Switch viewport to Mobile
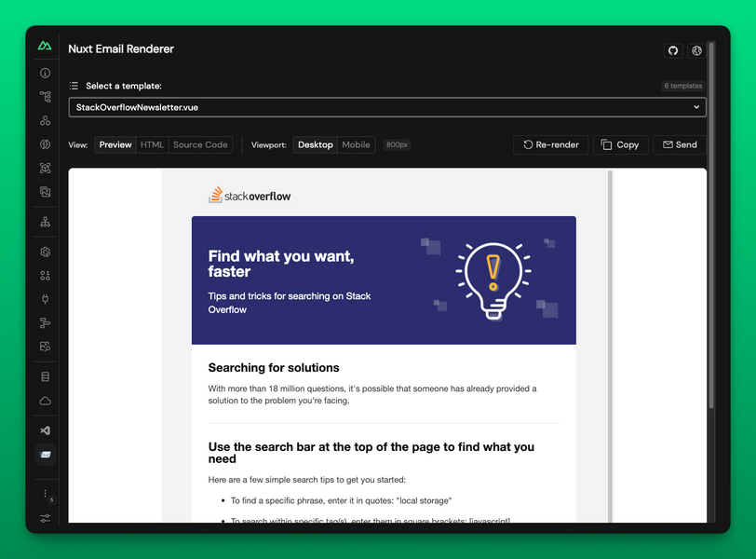 [356, 145]
